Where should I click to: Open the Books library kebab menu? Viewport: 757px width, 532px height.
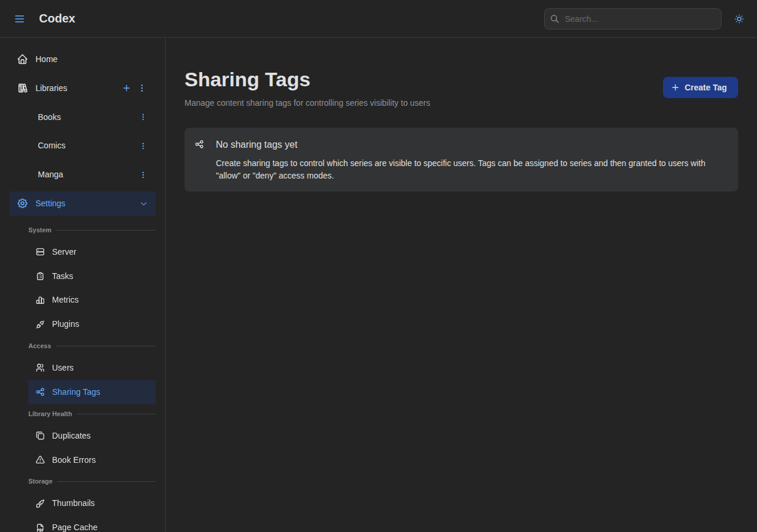coord(143,117)
